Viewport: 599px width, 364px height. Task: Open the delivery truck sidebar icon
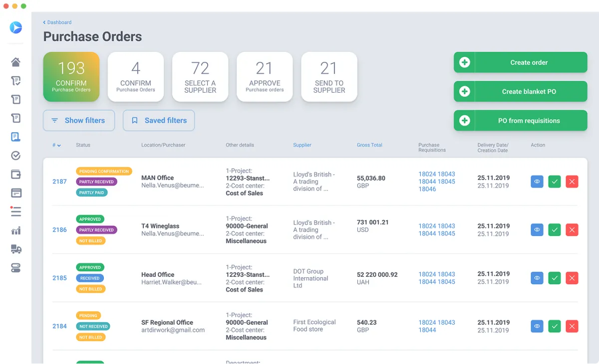16,249
